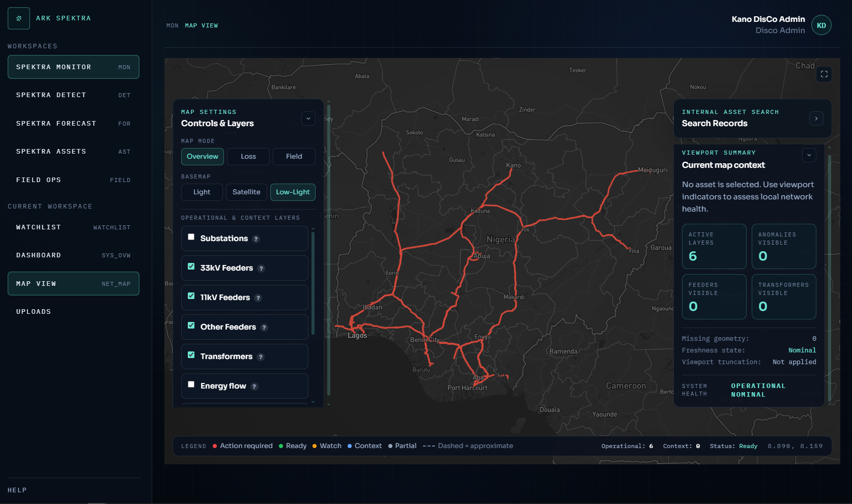Open Spektra Forecast workspace
This screenshot has height=504, width=852.
pos(73,124)
